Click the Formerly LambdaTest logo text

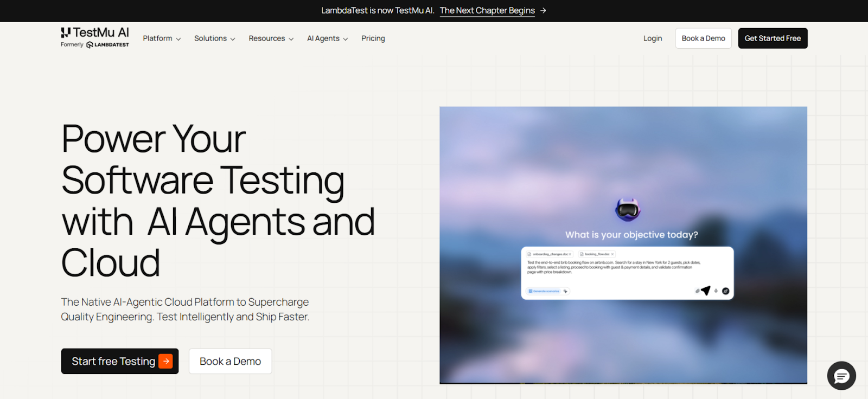pyautogui.click(x=95, y=44)
